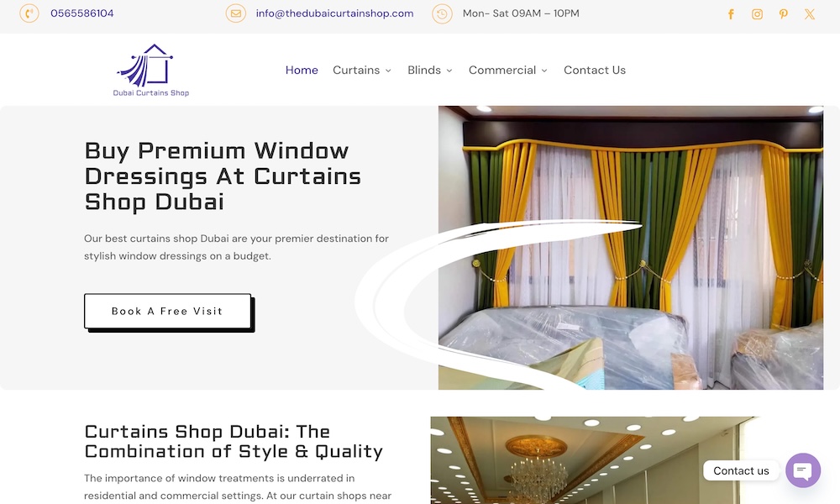Screen dimensions: 840x504
Task: Select the Curtains menu label
Action: 356,71
